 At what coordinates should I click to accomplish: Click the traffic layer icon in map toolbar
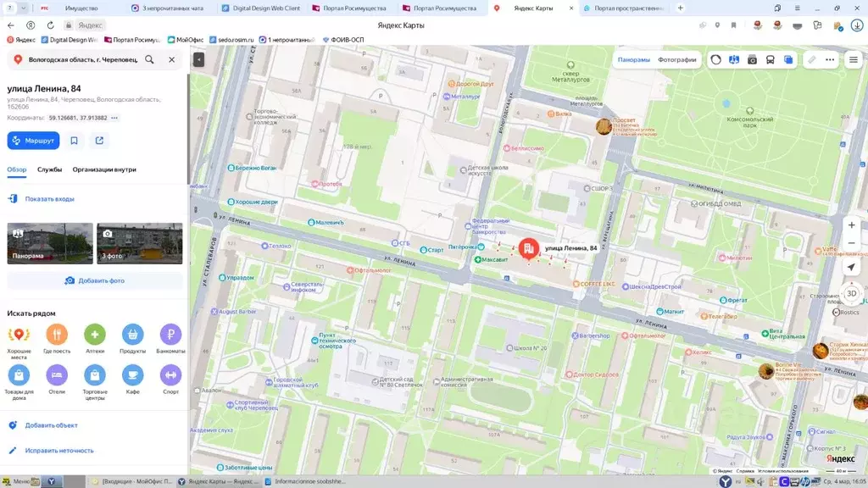point(716,59)
